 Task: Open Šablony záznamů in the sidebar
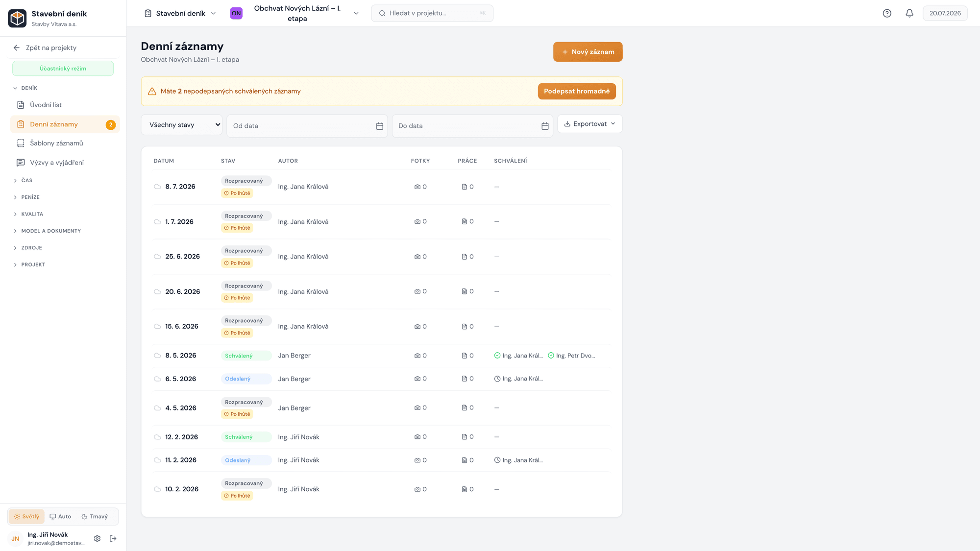coord(65,143)
